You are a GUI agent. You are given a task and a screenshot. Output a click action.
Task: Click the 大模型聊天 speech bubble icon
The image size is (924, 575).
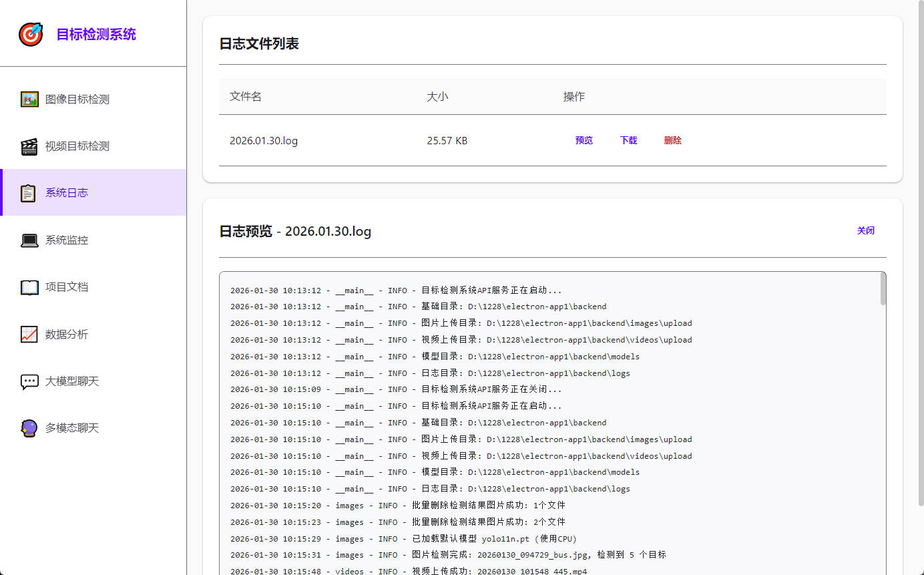[29, 382]
